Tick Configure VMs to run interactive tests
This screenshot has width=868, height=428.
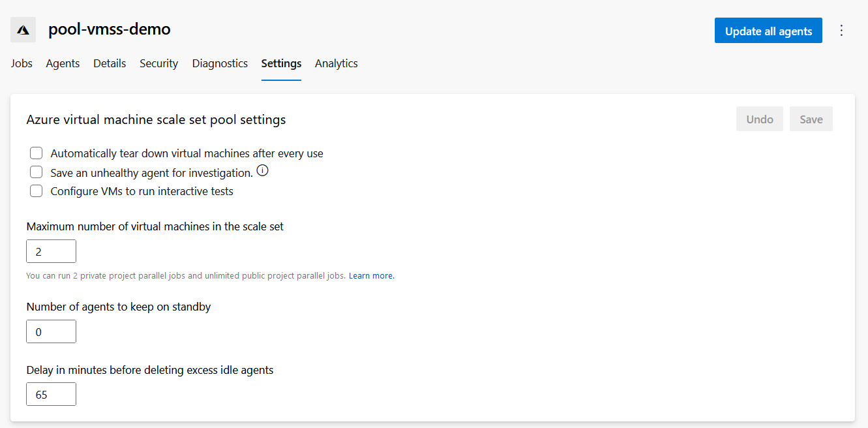click(x=37, y=191)
